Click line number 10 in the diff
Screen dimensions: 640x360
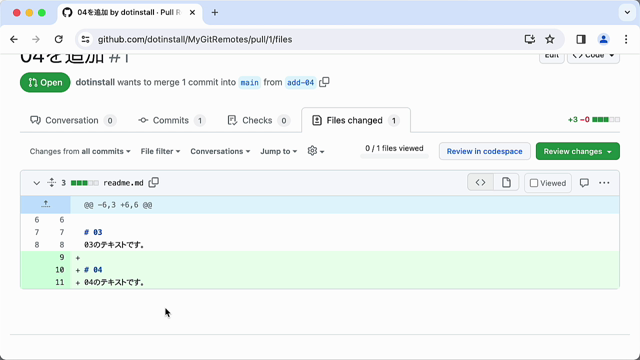tap(60, 269)
